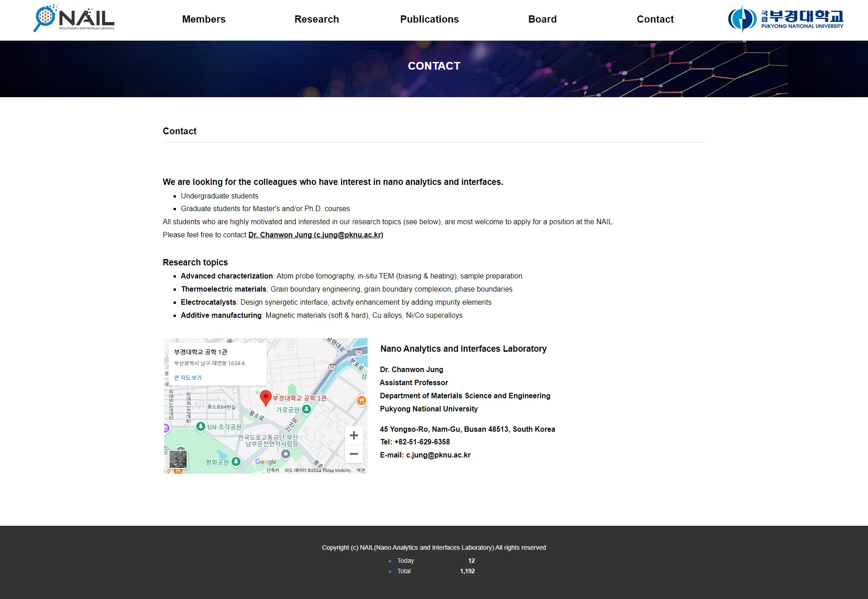
Task: Zoom out on the map
Action: tap(354, 454)
